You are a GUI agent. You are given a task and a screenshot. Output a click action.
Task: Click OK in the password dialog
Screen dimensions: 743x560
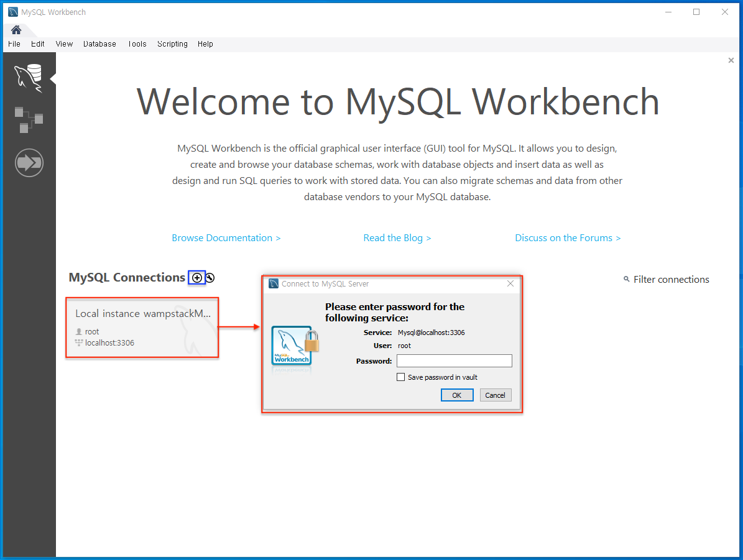457,395
